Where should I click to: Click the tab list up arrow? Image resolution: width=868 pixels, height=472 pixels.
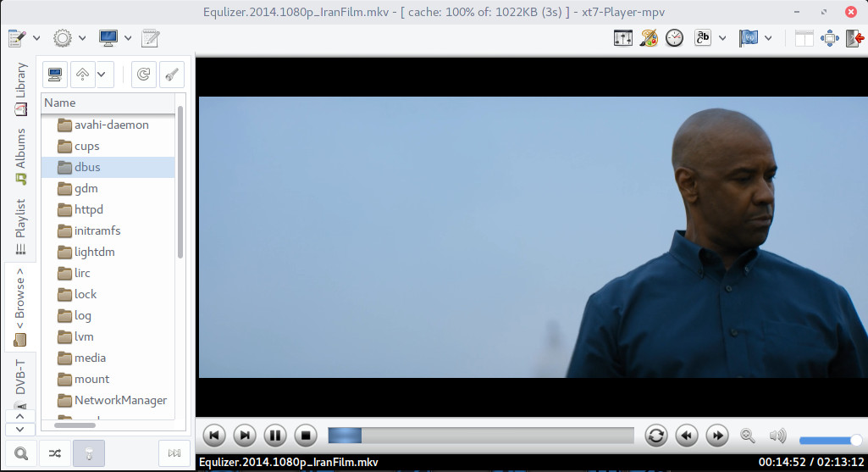(x=20, y=416)
